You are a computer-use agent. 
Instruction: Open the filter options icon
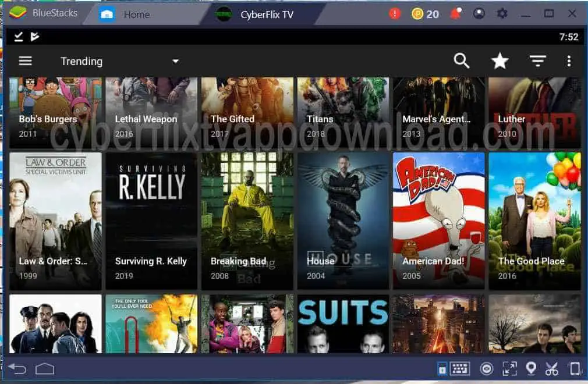coord(537,61)
